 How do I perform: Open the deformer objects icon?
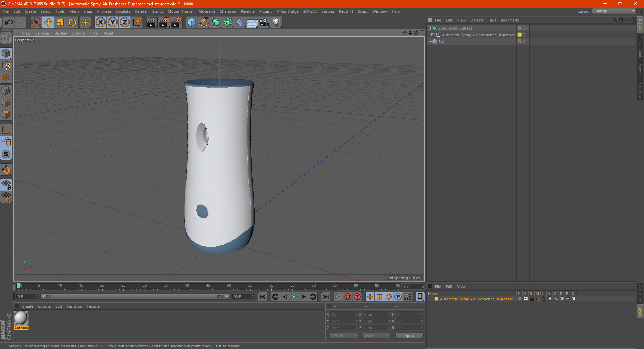pos(240,22)
